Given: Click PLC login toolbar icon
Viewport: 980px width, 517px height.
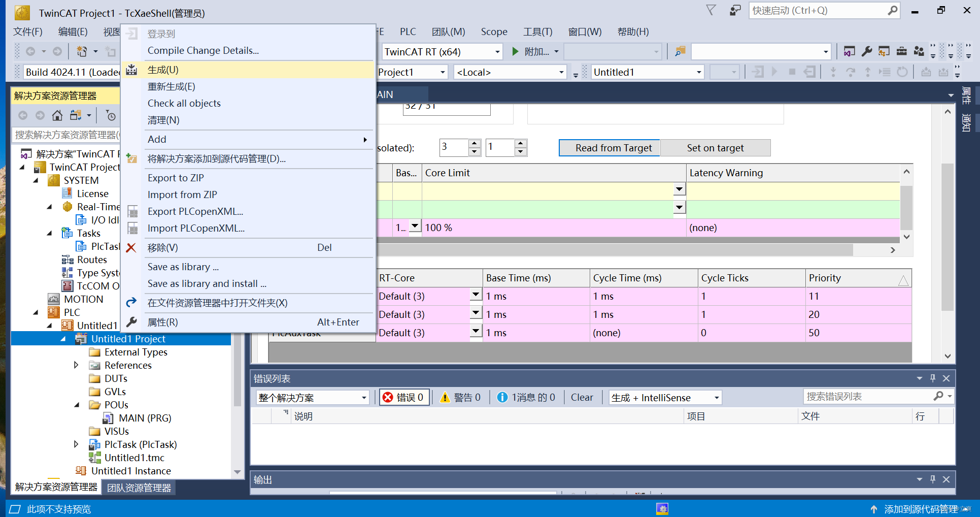Looking at the screenshot, I should pos(758,72).
